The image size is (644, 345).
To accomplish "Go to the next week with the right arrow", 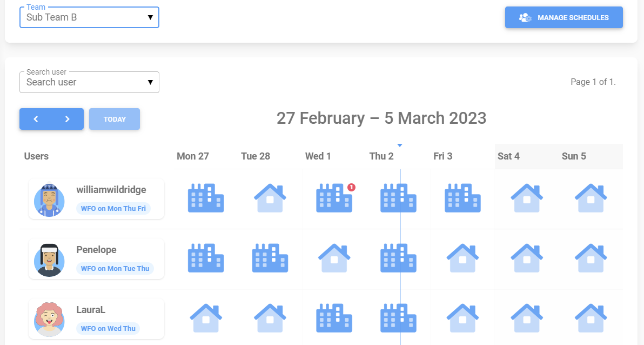I will coord(67,118).
